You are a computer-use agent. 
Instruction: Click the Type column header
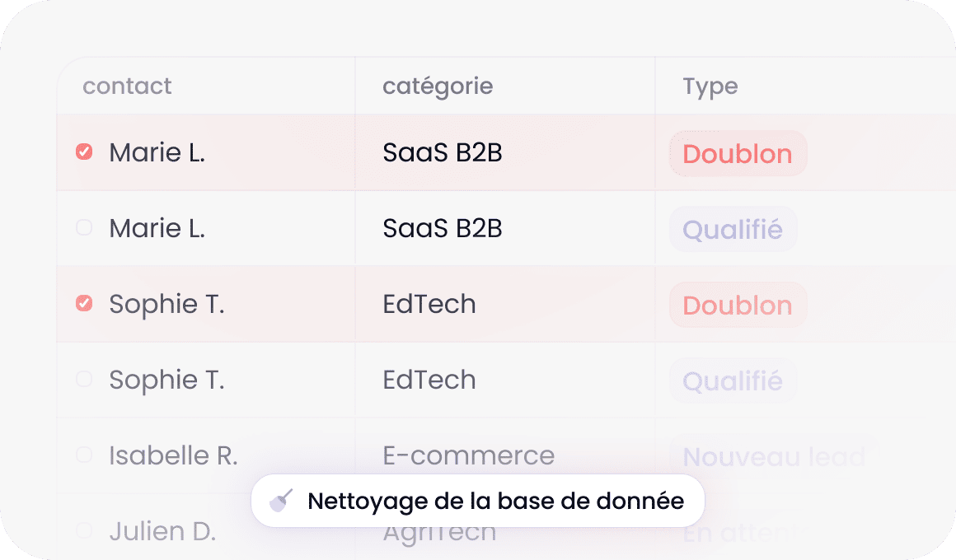pos(710,87)
